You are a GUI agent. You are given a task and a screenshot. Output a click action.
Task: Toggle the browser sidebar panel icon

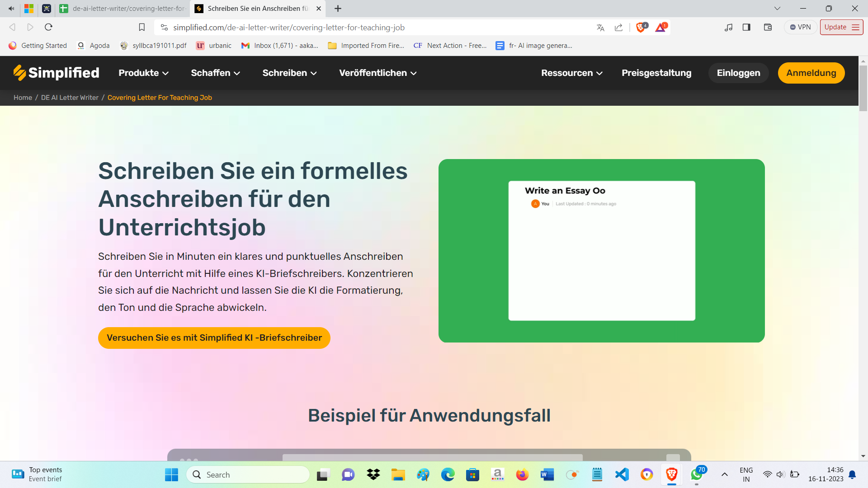point(746,27)
